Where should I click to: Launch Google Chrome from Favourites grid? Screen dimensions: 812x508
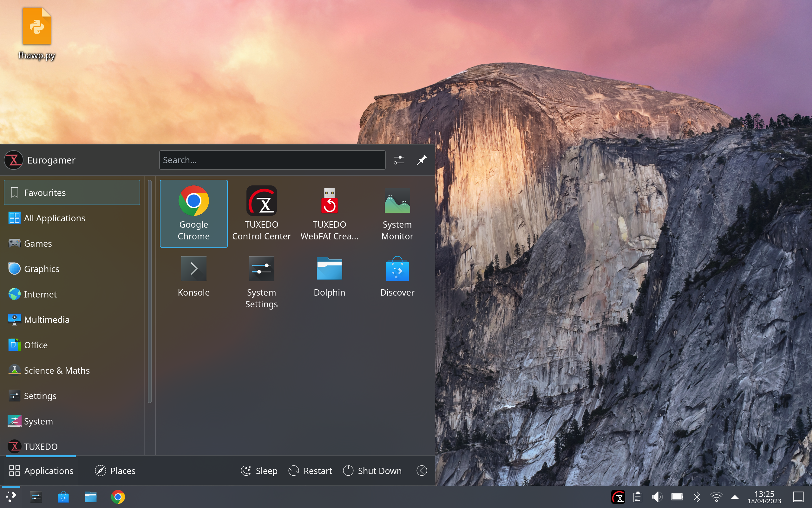coord(193,213)
